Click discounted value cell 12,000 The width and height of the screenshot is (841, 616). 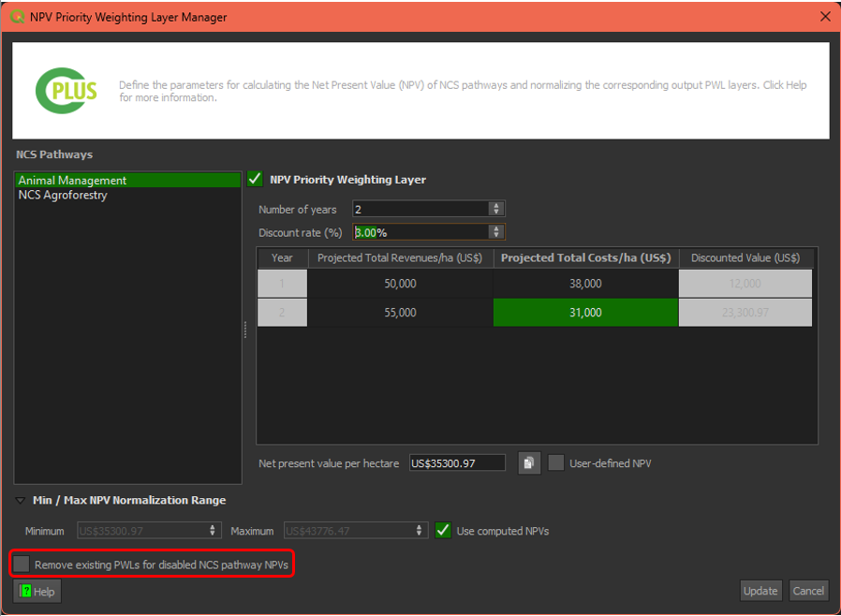(x=745, y=284)
